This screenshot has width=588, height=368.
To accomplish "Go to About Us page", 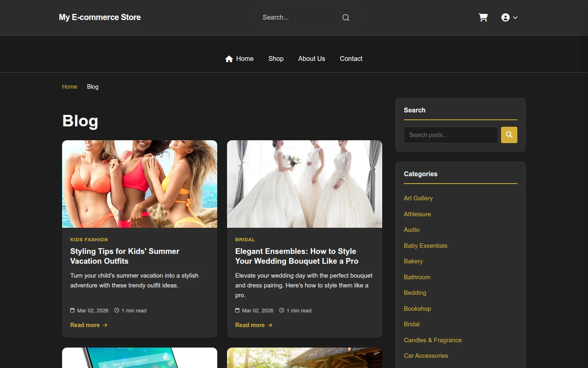I will click(312, 59).
